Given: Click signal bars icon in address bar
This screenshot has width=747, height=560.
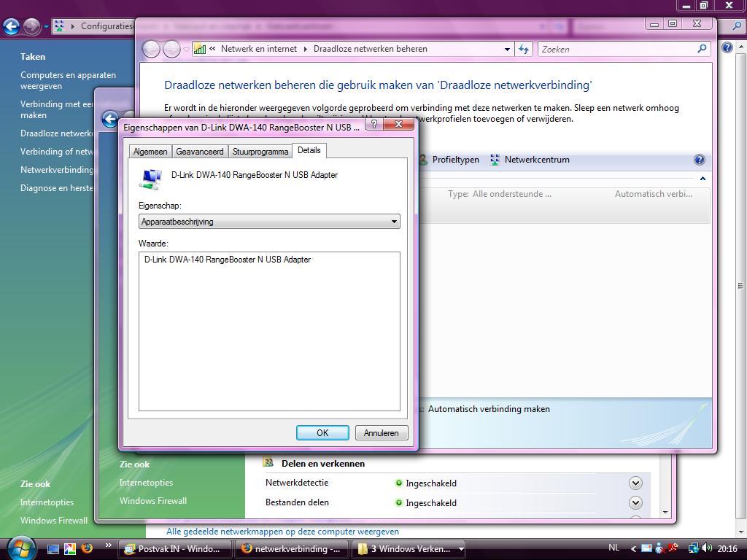Looking at the screenshot, I should (x=200, y=49).
